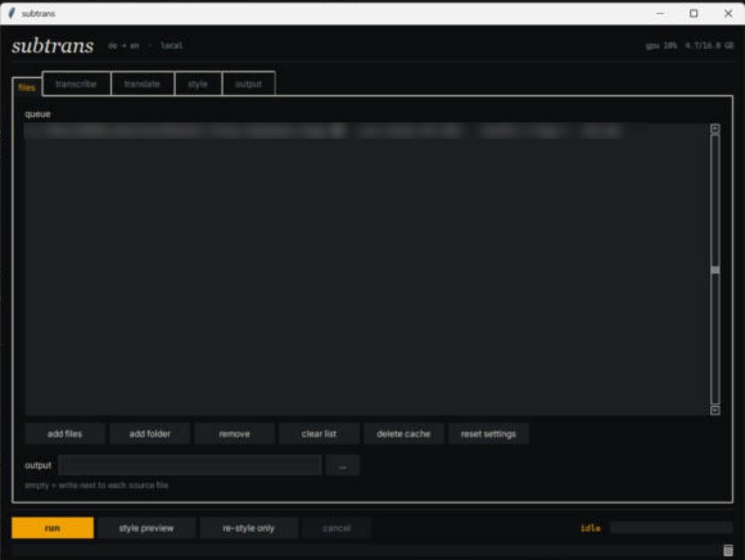
Task: Click the cancel button
Action: coord(337,528)
